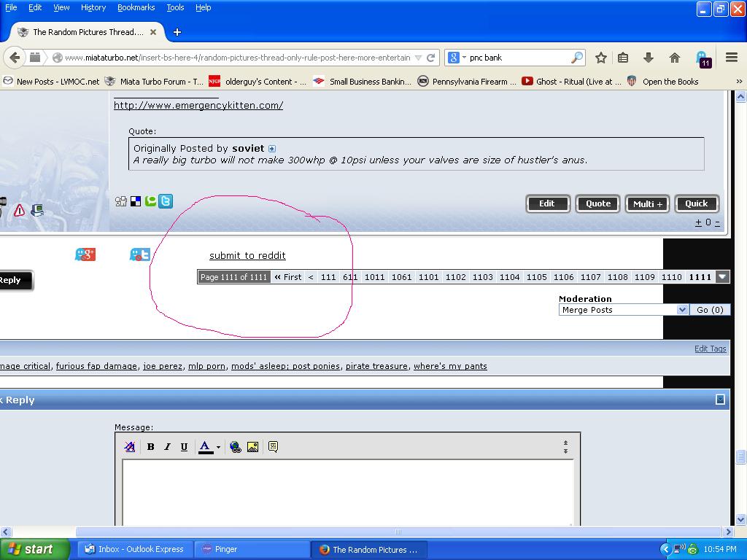Open the bookmarks list icon
The image size is (747, 560).
(623, 58)
